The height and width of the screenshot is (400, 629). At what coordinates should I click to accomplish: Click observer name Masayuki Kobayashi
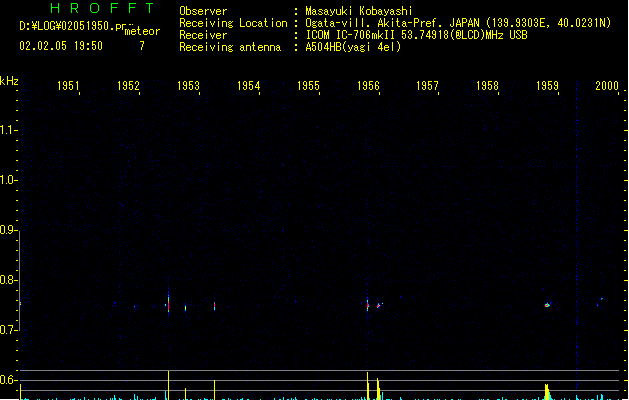[x=359, y=11]
